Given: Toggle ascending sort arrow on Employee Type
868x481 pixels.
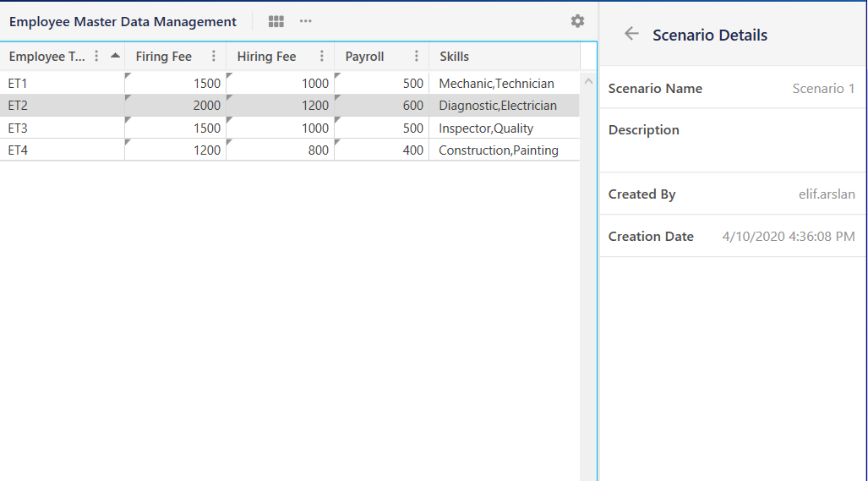Looking at the screenshot, I should pos(115,55).
